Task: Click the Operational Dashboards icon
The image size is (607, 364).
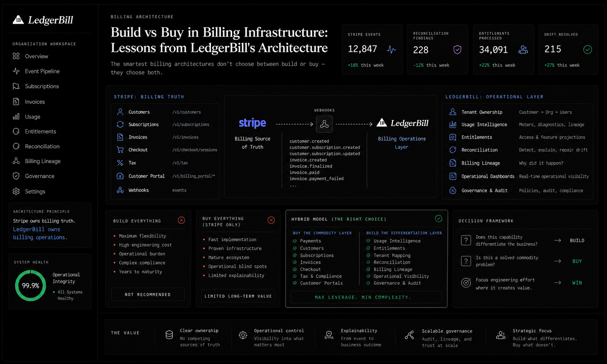Action: pyautogui.click(x=453, y=176)
